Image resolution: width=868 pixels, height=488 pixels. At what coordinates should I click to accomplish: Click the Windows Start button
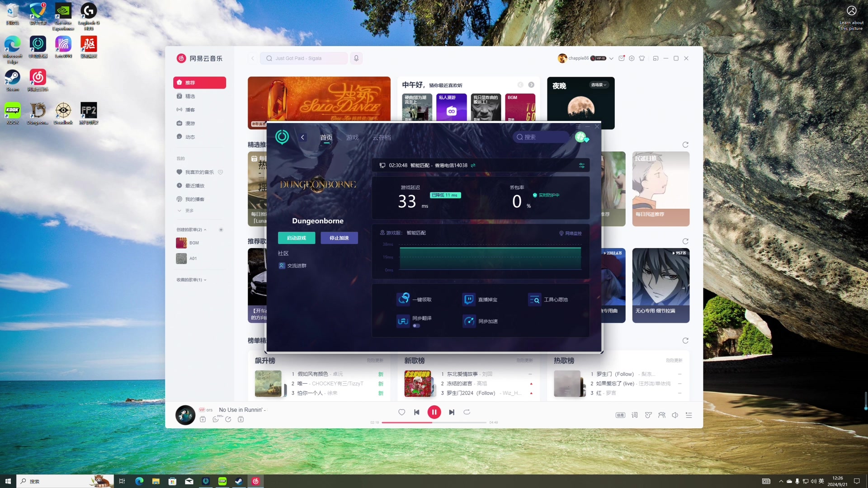(8, 481)
